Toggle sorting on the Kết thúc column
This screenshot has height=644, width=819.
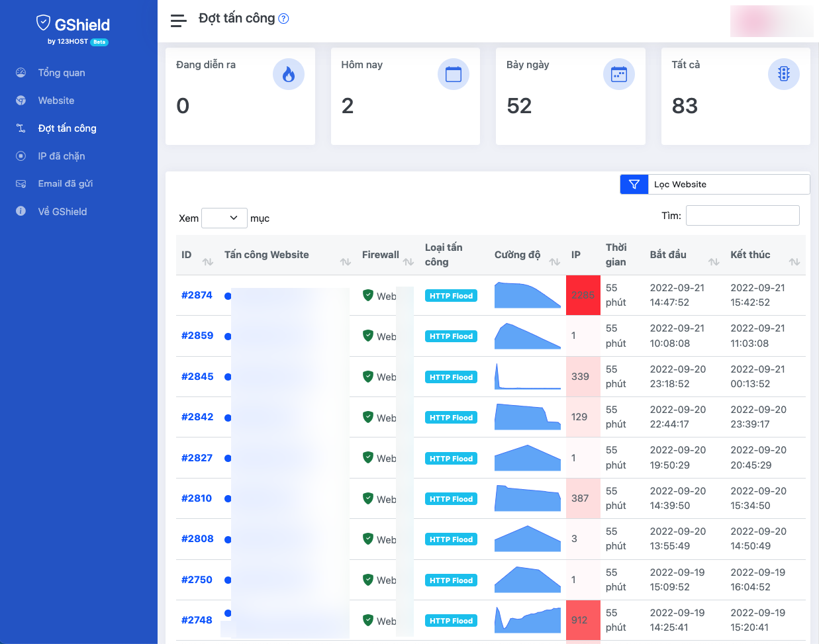pos(794,261)
